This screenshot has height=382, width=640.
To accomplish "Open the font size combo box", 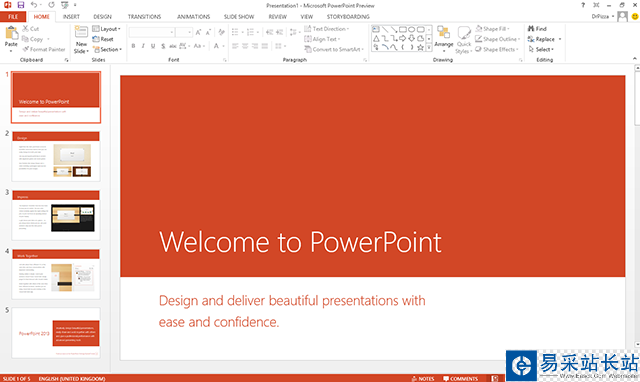I will [x=184, y=32].
